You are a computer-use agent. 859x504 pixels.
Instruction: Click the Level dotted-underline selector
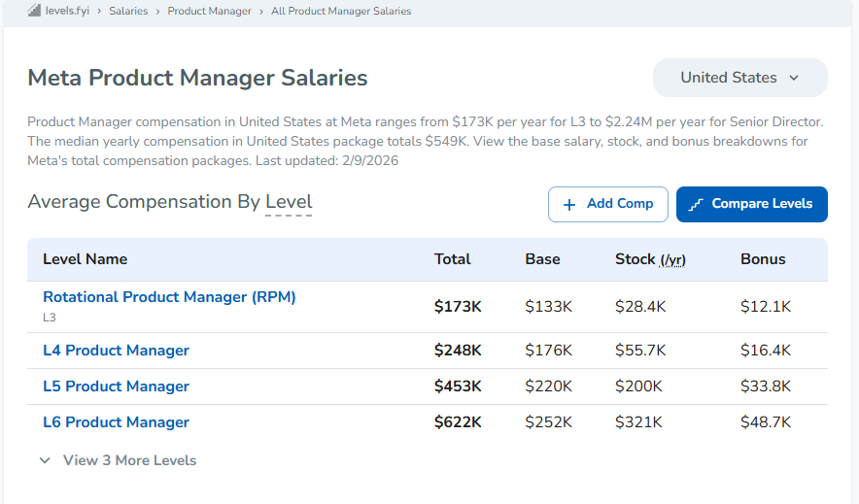pyautogui.click(x=289, y=202)
